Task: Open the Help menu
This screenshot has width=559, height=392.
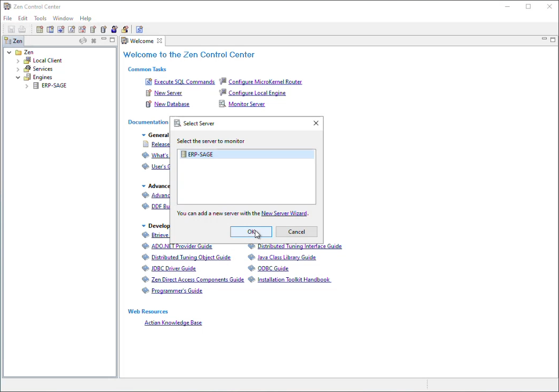Action: point(86,18)
